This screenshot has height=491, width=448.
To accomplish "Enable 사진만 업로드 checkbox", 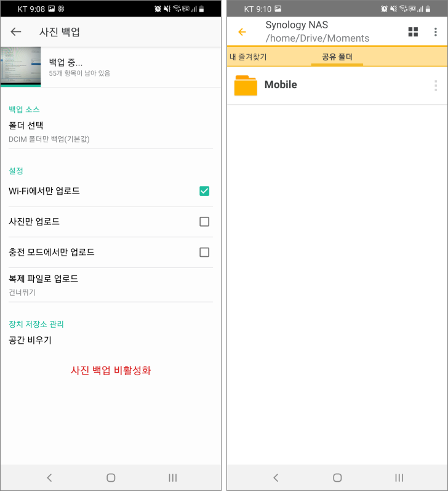I will point(204,221).
